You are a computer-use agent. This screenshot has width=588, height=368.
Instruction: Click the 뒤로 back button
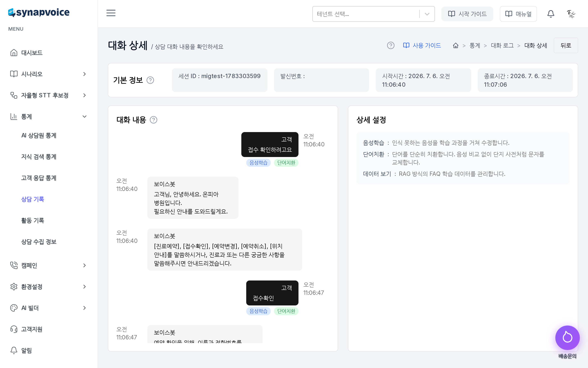(x=566, y=46)
